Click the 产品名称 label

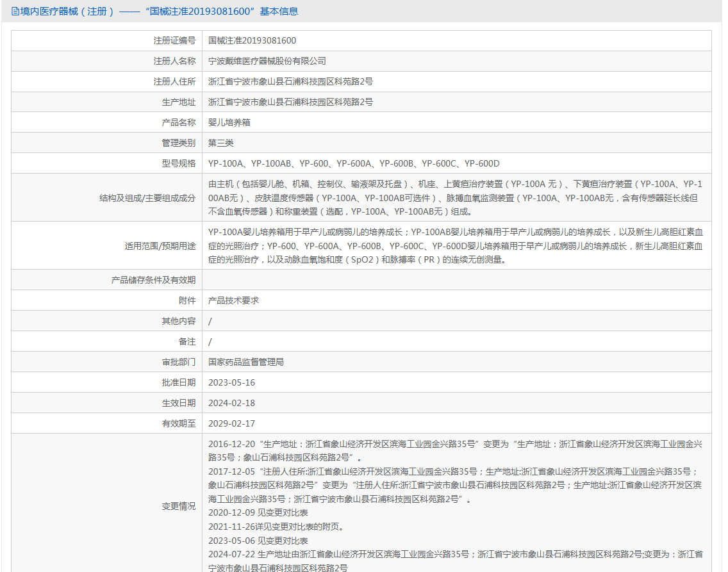click(x=179, y=122)
